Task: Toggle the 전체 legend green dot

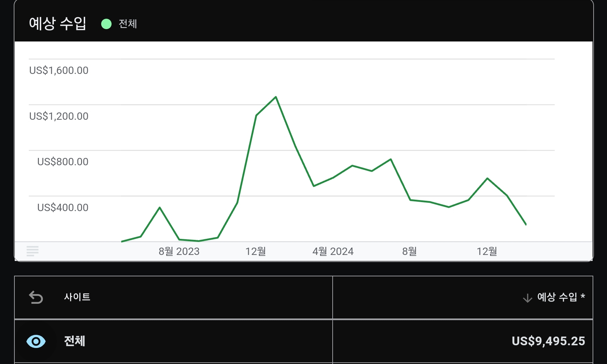Action: coord(106,24)
